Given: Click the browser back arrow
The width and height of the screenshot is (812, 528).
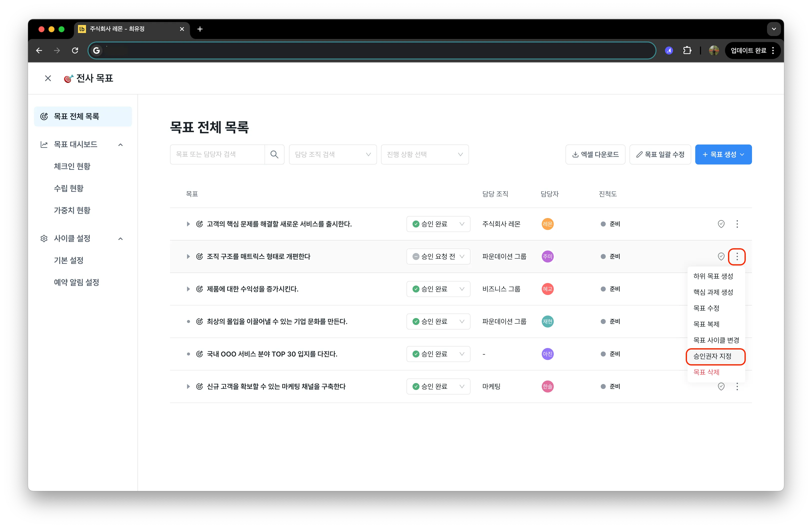Looking at the screenshot, I should 39,50.
